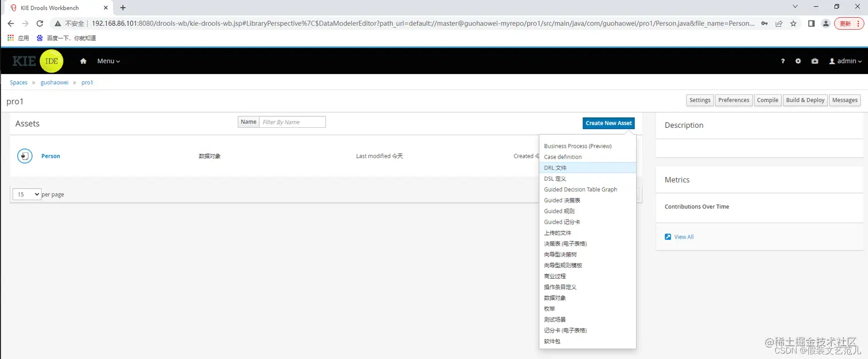This screenshot has width=868, height=359.
Task: Choose 软件包 from the asset menu
Action: (x=588, y=341)
